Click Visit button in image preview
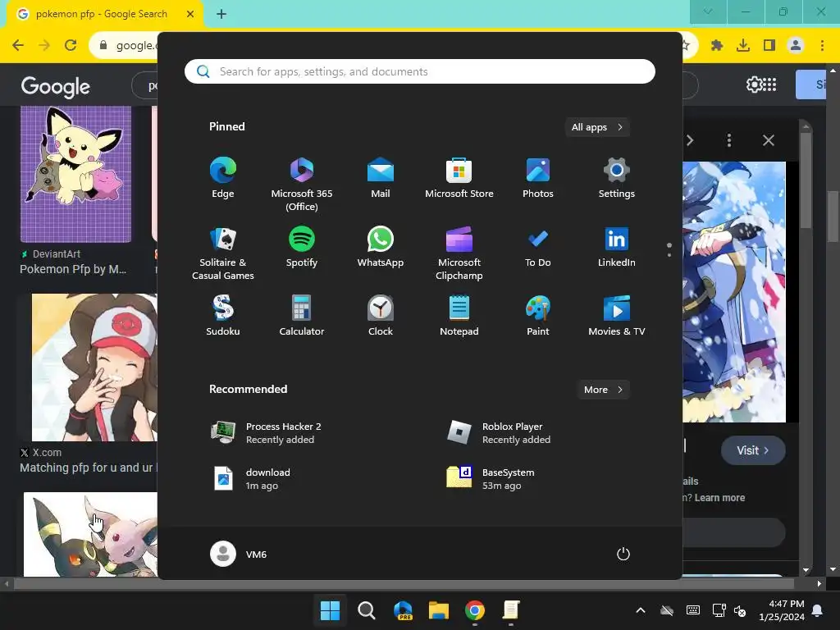The height and width of the screenshot is (630, 840). [753, 450]
